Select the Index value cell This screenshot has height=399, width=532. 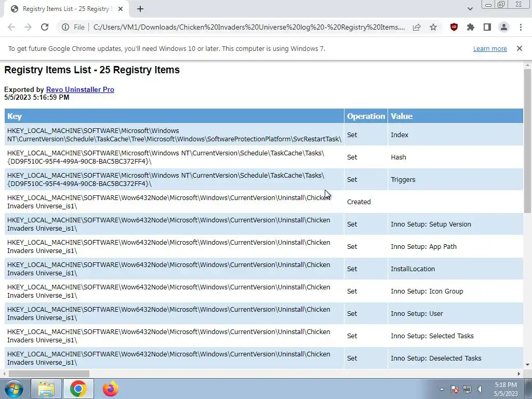455,135
